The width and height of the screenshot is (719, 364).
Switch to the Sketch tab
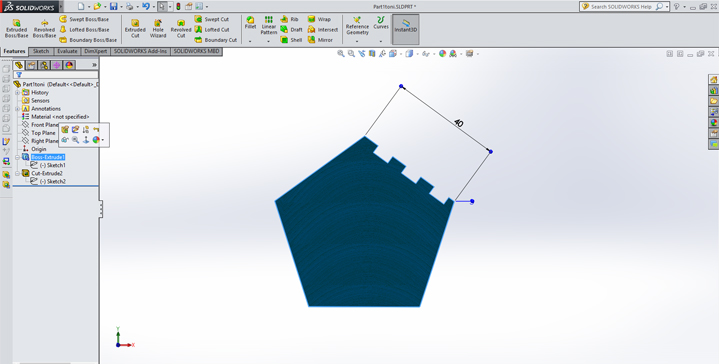coord(41,51)
